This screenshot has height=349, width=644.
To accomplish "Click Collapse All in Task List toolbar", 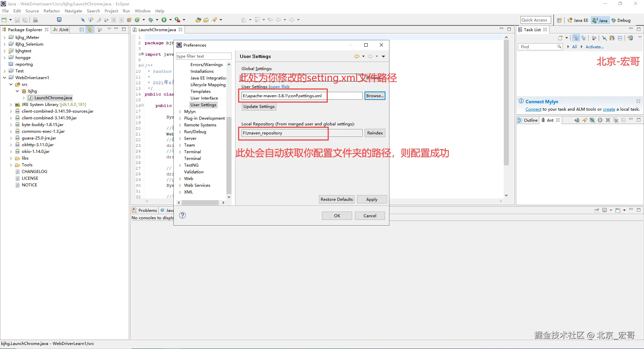I will (x=620, y=38).
